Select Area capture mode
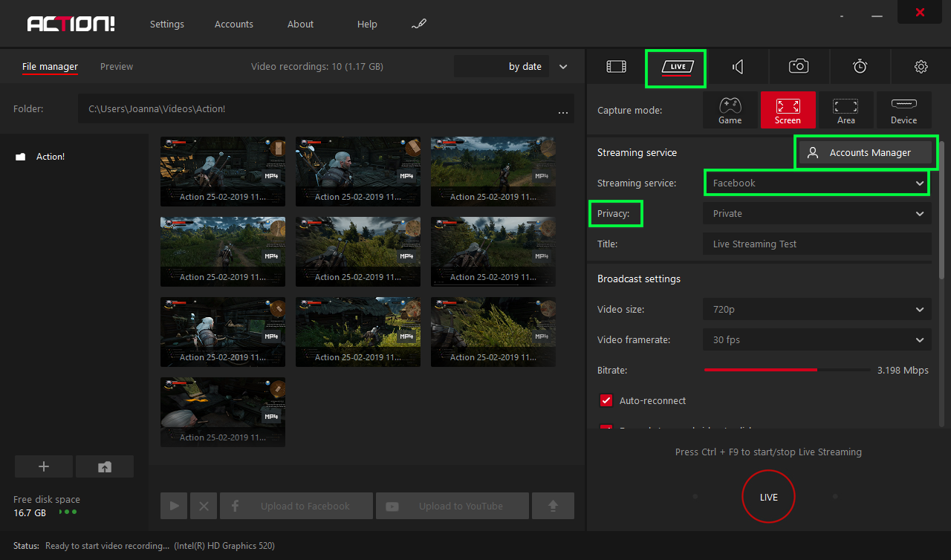This screenshot has width=951, height=560. point(845,110)
